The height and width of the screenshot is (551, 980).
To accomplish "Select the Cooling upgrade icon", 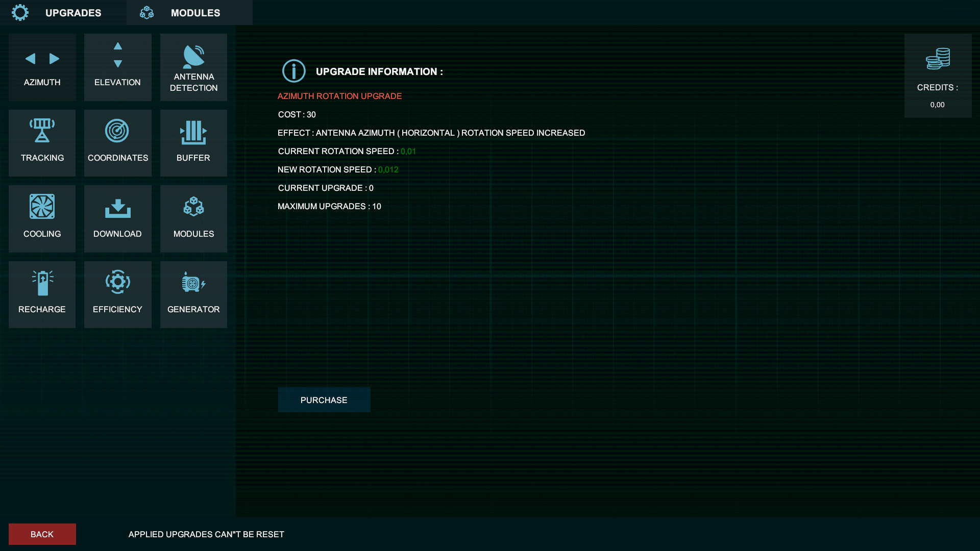I will [x=42, y=218].
